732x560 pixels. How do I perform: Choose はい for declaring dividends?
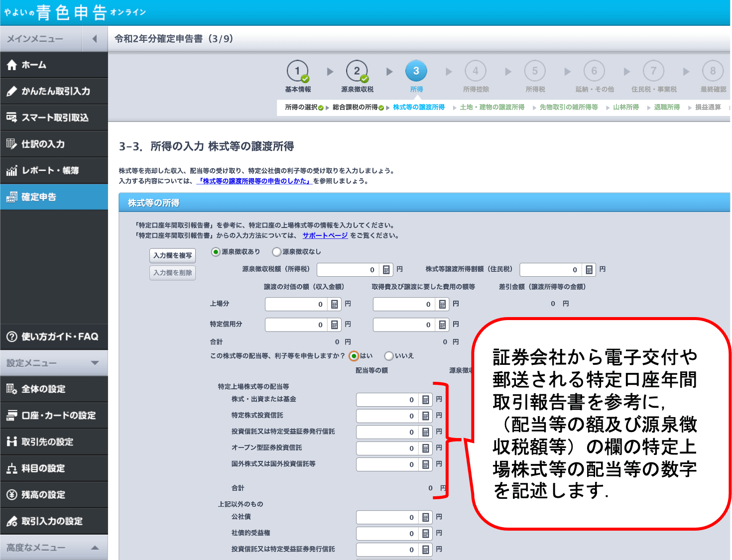click(354, 356)
